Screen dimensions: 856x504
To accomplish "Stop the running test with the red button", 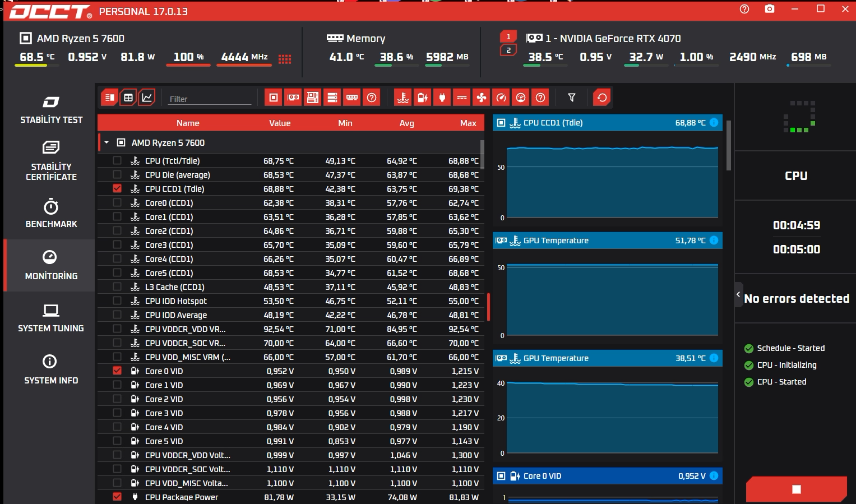I will click(796, 489).
